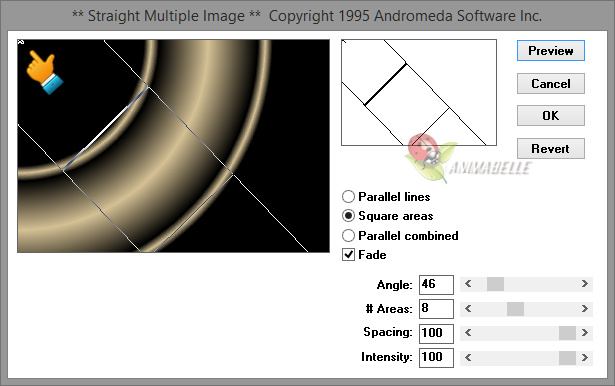Click the Revert button
The width and height of the screenshot is (615, 386).
pyautogui.click(x=551, y=149)
